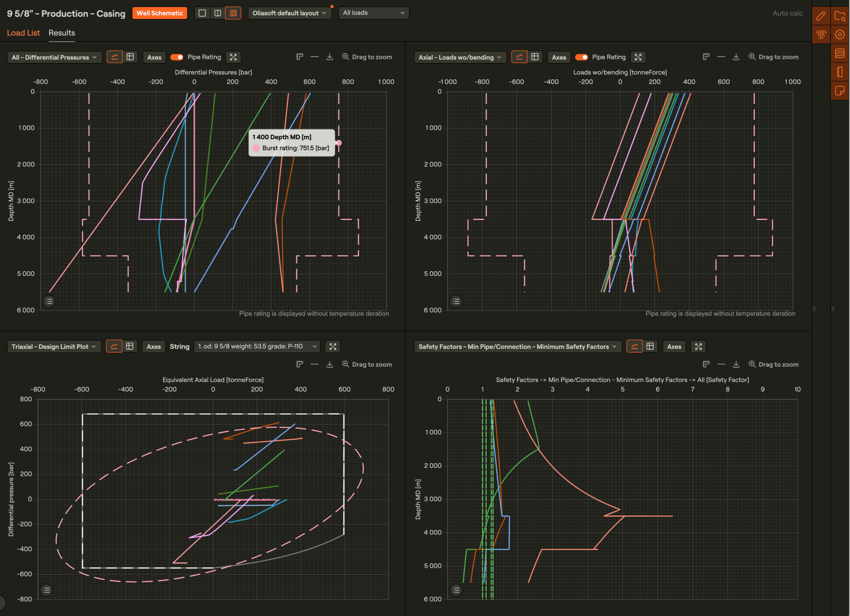The width and height of the screenshot is (850, 616).
Task: Expand Differential Pressures panel to fullscreen
Action: (x=233, y=57)
